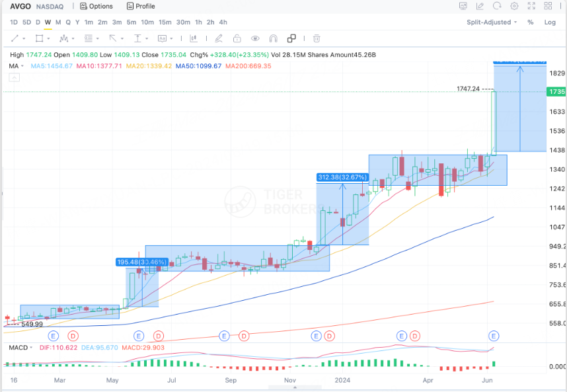Image resolution: width=567 pixels, height=392 pixels.
Task: Click the DIF:110.622 MACD value
Action: coord(59,348)
